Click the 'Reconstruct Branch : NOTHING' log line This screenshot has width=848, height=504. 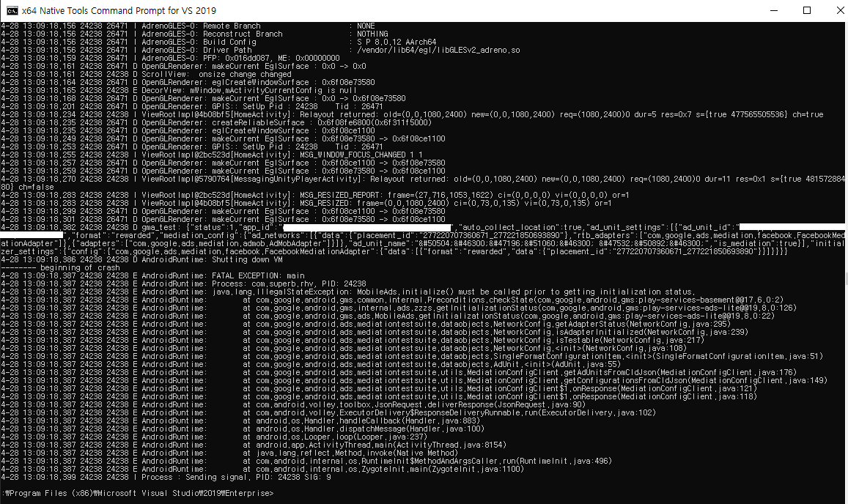[x=194, y=34]
